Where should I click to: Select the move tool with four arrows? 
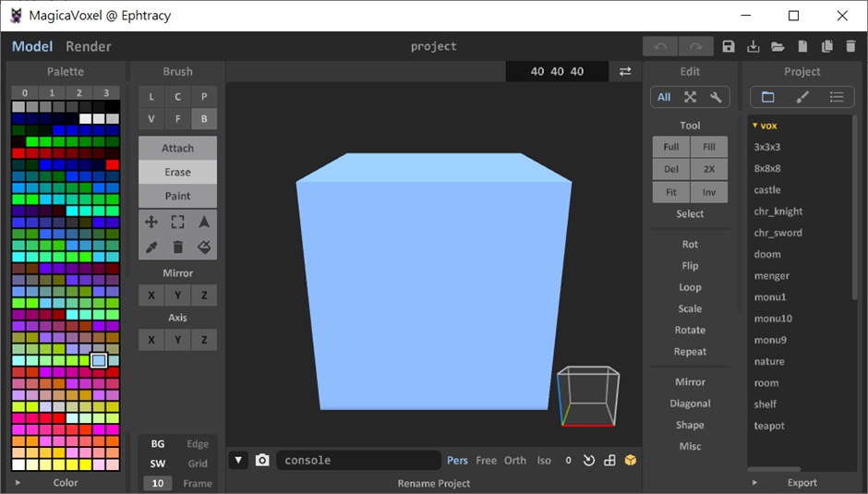coord(151,222)
